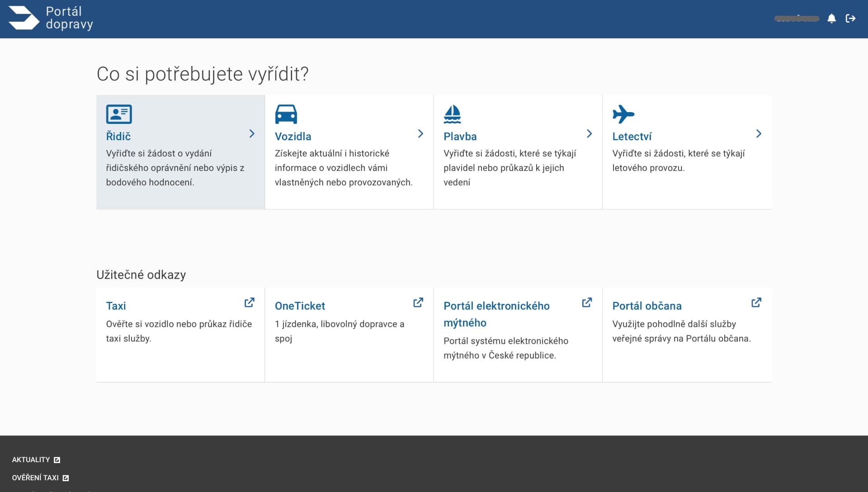
Task: Expand the Plavba section chevron
Action: (x=589, y=133)
